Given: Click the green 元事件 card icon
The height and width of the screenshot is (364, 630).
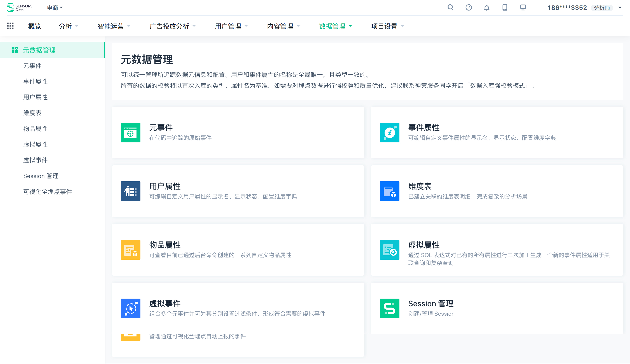Looking at the screenshot, I should [131, 133].
